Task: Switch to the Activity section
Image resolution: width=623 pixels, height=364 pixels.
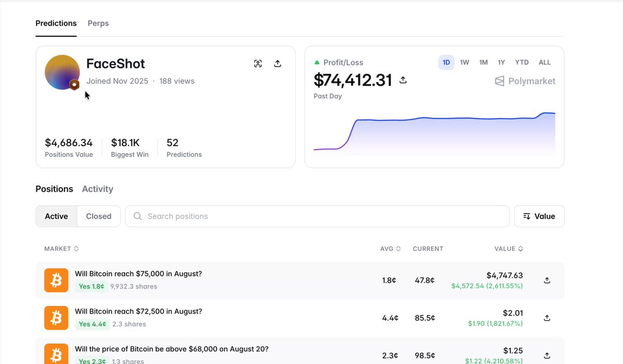Action: point(98,189)
